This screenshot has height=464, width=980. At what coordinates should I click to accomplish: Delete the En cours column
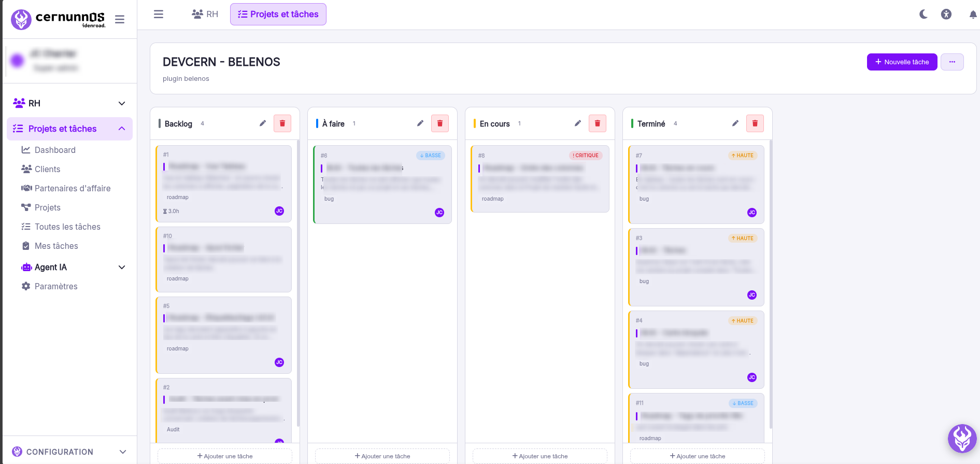[x=598, y=123]
